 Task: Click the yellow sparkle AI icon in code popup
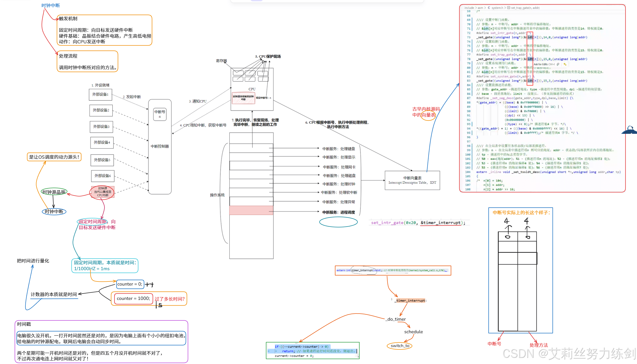(x=565, y=64)
